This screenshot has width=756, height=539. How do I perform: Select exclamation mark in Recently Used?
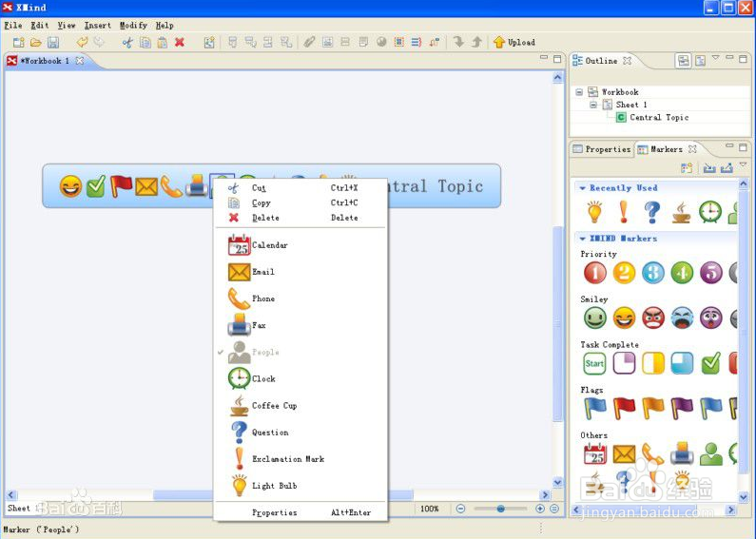624,212
